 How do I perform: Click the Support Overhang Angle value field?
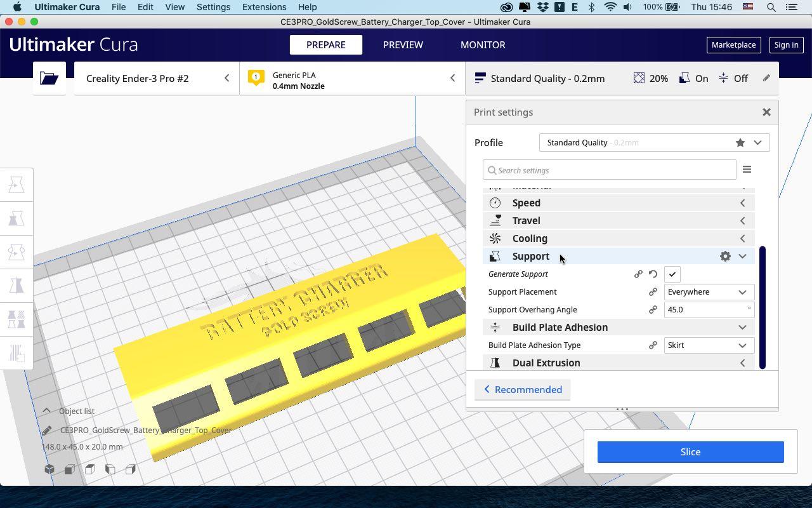[709, 310]
